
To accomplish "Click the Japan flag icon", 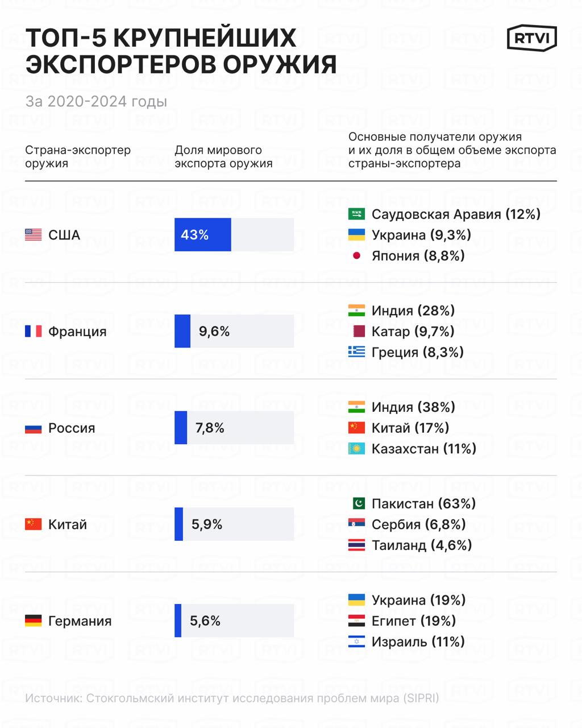I will tap(356, 256).
